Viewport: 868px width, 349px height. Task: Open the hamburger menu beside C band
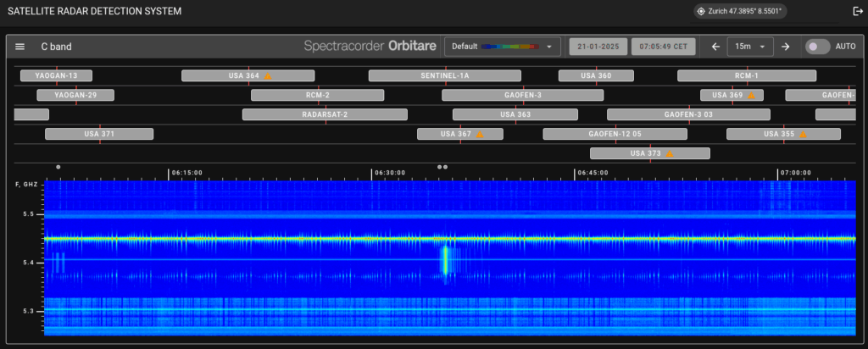coord(20,47)
